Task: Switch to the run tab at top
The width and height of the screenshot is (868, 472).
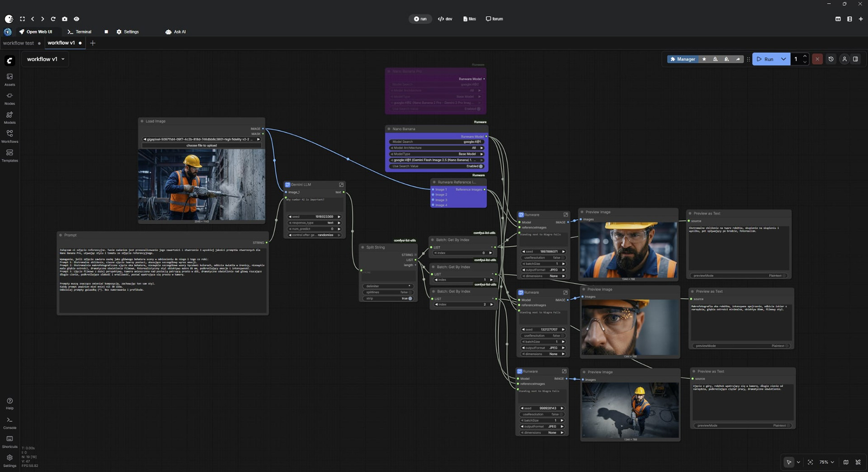Action: tap(420, 19)
